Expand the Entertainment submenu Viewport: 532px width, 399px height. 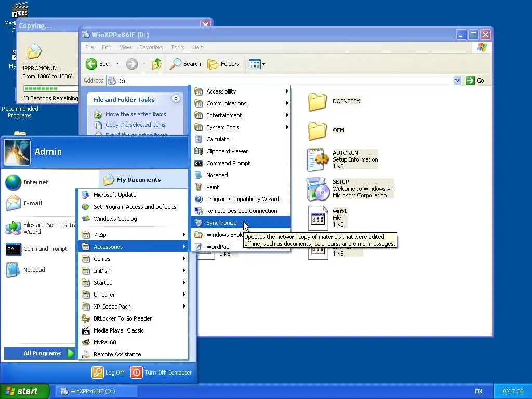coord(241,115)
